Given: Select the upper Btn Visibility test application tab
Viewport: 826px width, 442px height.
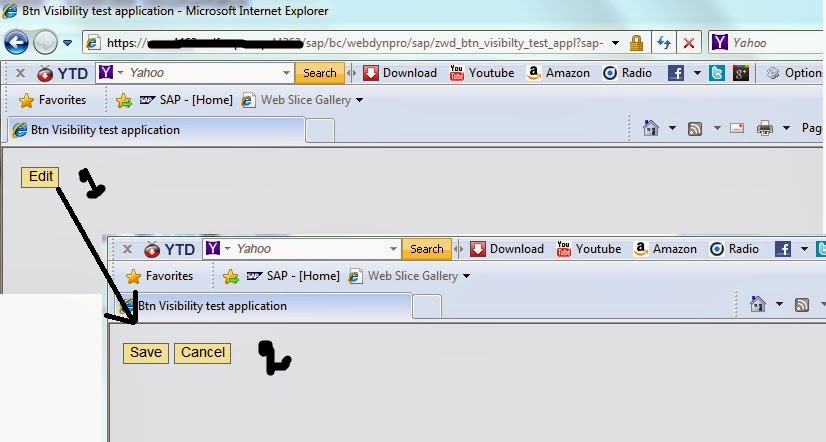Looking at the screenshot, I should point(156,130).
